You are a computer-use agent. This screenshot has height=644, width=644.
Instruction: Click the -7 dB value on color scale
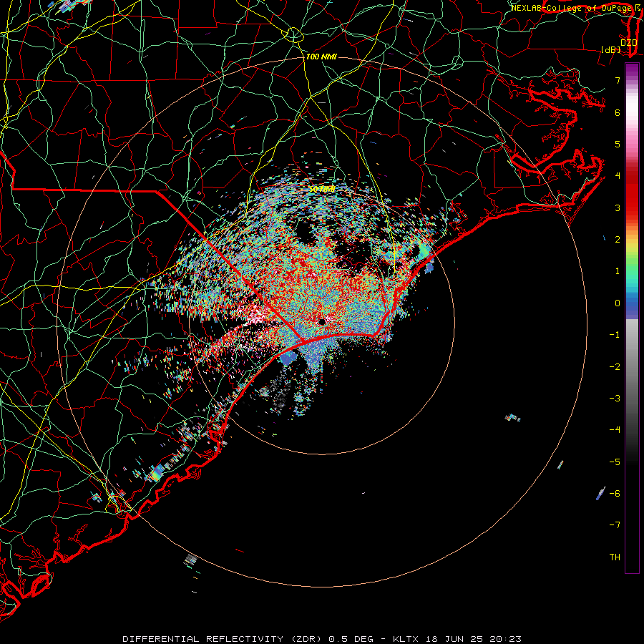(615, 525)
